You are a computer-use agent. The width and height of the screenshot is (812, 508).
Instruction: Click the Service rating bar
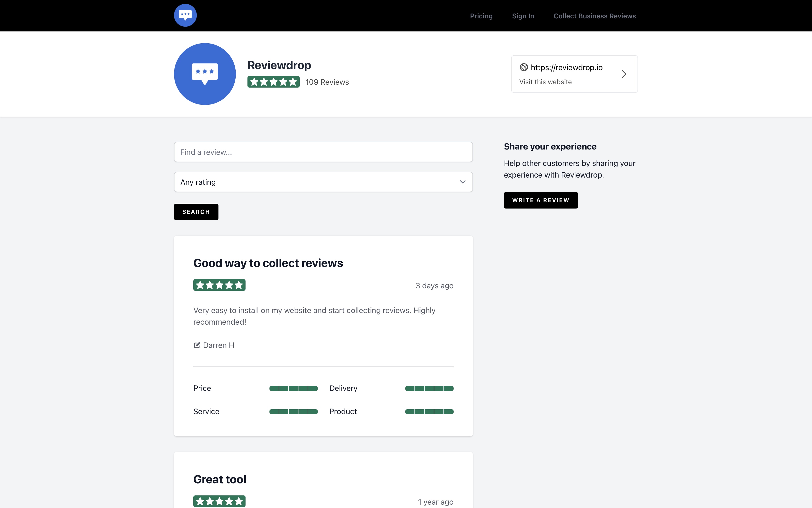pos(293,411)
